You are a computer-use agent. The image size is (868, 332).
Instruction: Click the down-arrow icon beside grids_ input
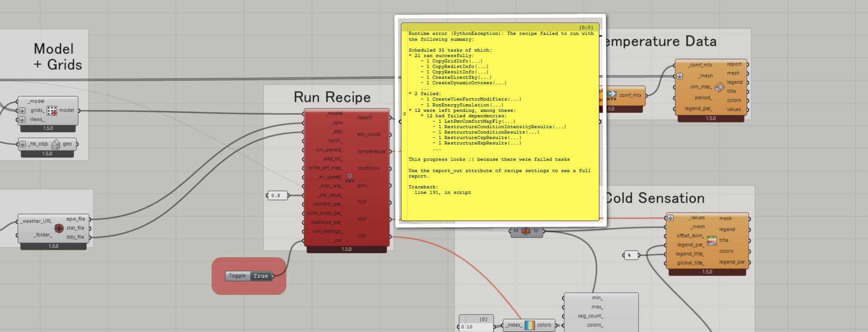coord(22,111)
